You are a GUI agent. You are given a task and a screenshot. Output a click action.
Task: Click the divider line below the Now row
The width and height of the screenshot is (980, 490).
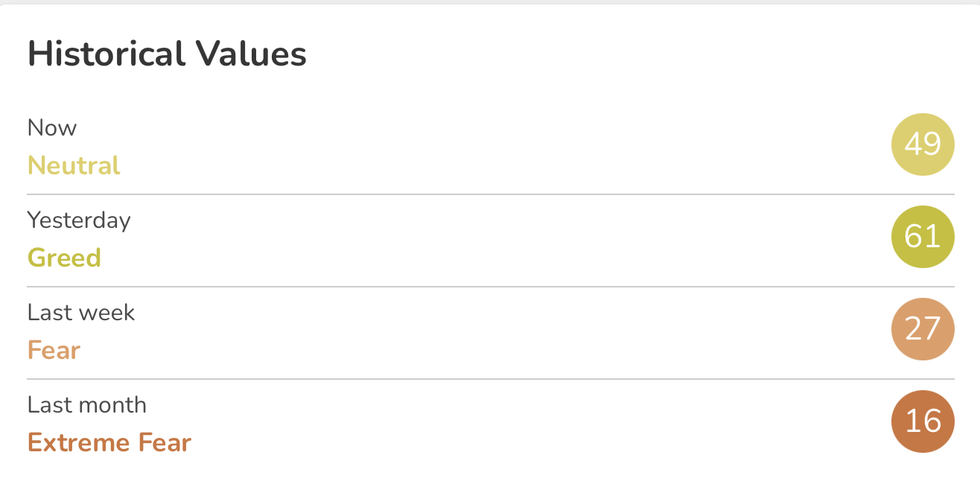pyautogui.click(x=490, y=194)
